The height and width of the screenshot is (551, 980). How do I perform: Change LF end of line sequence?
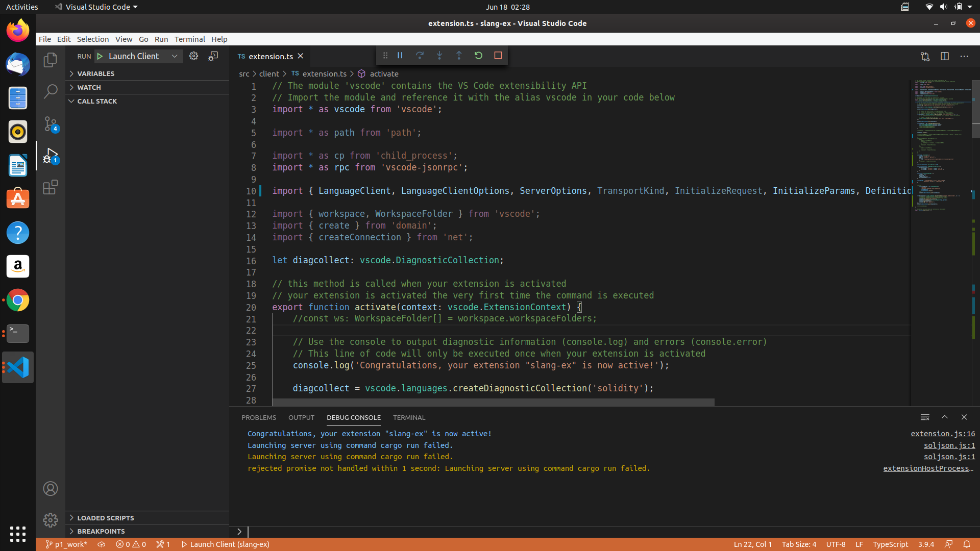coord(859,544)
